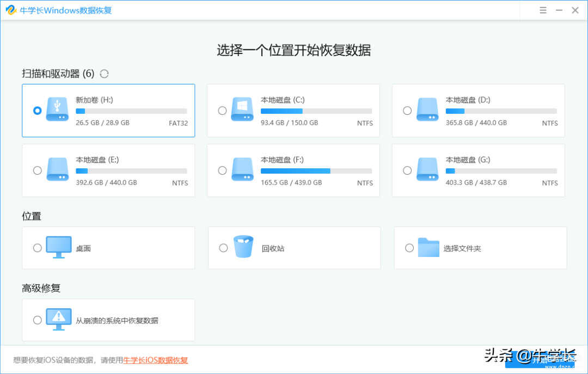Image resolution: width=588 pixels, height=374 pixels.
Task: Click the 扫描和驱动器 (6) section heading
Action: [58, 73]
